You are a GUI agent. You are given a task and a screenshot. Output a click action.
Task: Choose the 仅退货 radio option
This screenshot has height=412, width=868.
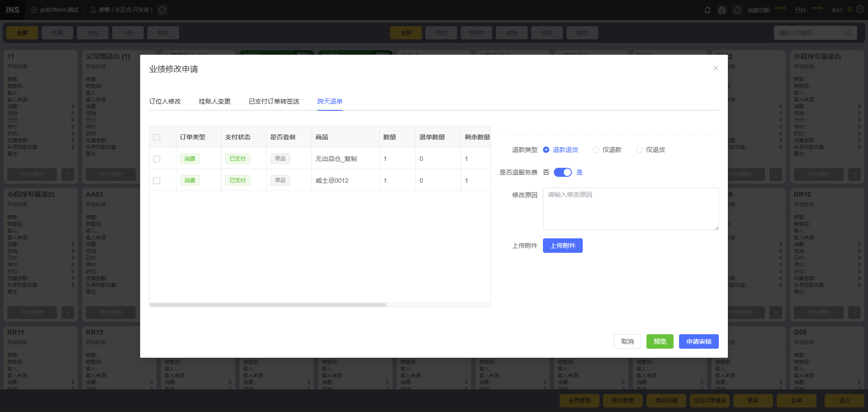coord(639,150)
